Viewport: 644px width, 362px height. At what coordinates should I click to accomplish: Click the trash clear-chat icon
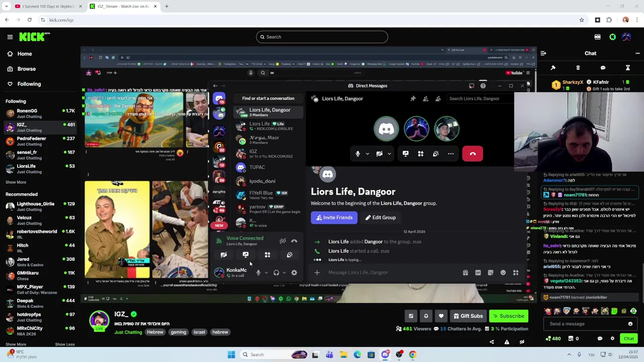(x=578, y=68)
